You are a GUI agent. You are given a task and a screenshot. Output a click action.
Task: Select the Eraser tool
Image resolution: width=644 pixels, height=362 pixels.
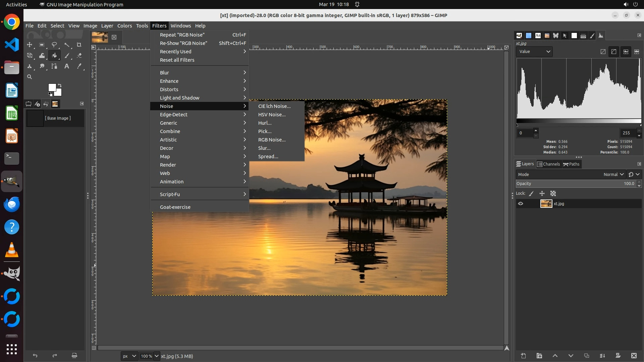click(79, 56)
